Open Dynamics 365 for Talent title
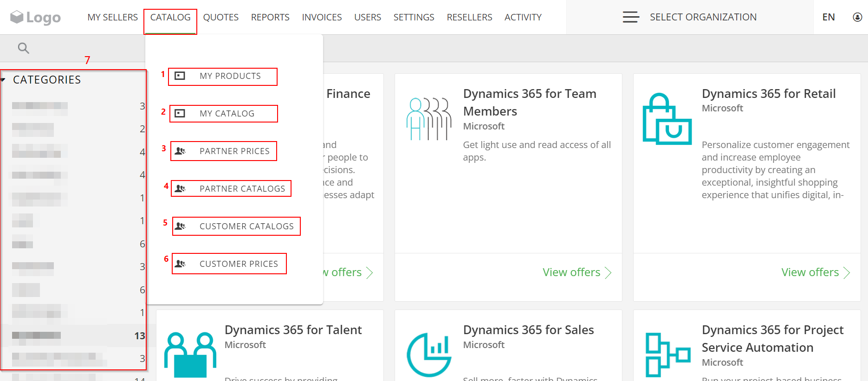 [x=293, y=330]
